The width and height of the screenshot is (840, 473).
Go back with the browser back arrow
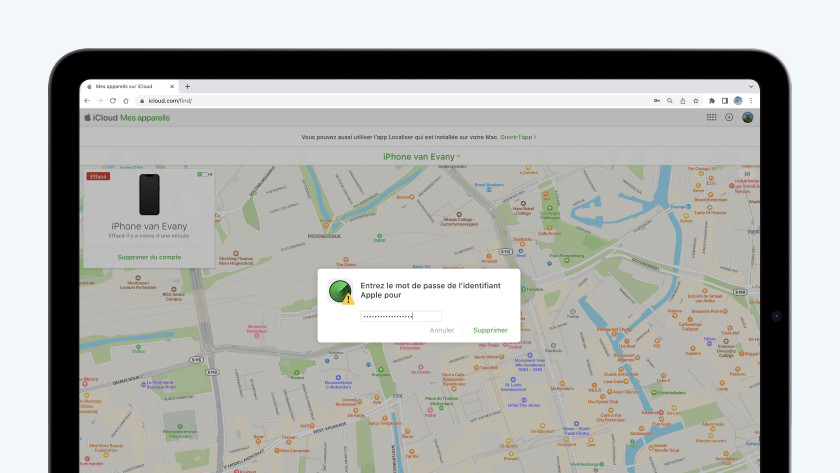click(x=87, y=101)
